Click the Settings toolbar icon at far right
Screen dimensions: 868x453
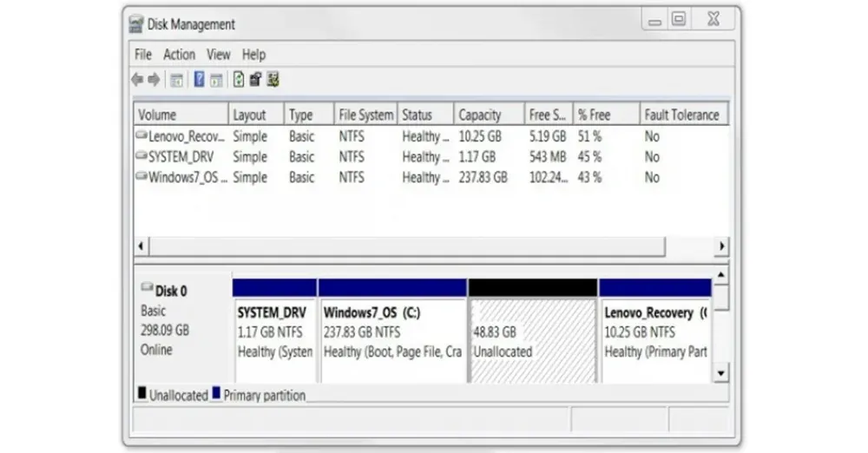[273, 80]
